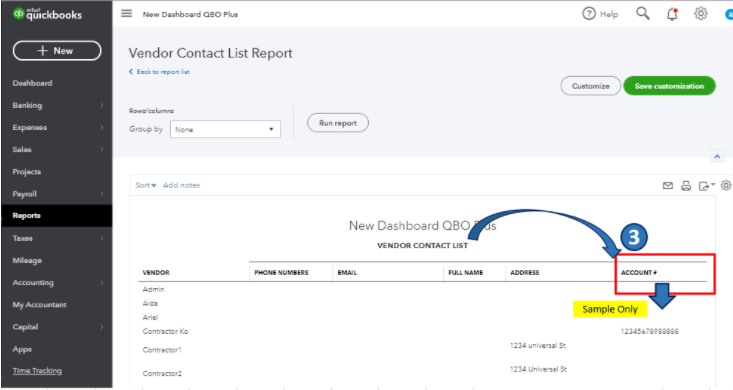Open Mileage in sidebar
The height and width of the screenshot is (390, 733).
point(27,260)
